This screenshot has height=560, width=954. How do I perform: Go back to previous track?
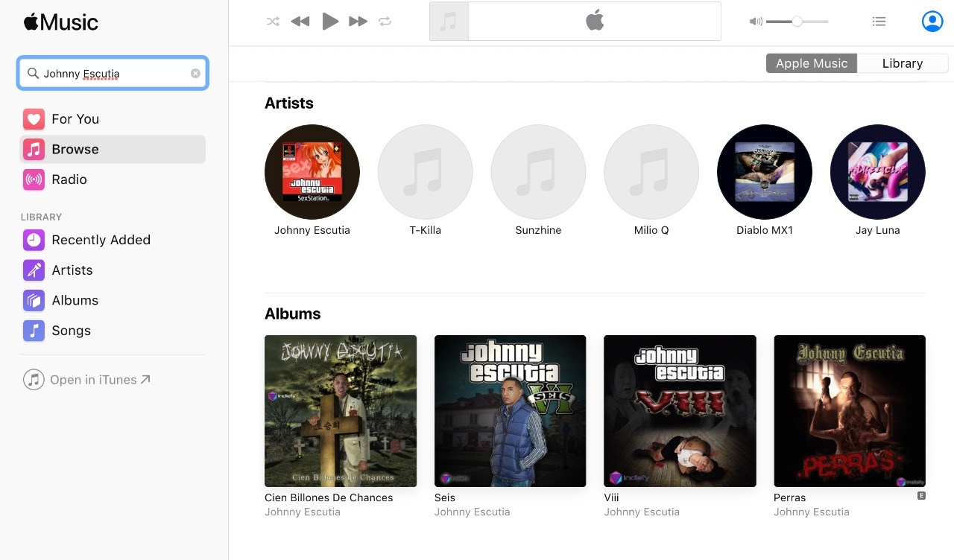pos(300,22)
